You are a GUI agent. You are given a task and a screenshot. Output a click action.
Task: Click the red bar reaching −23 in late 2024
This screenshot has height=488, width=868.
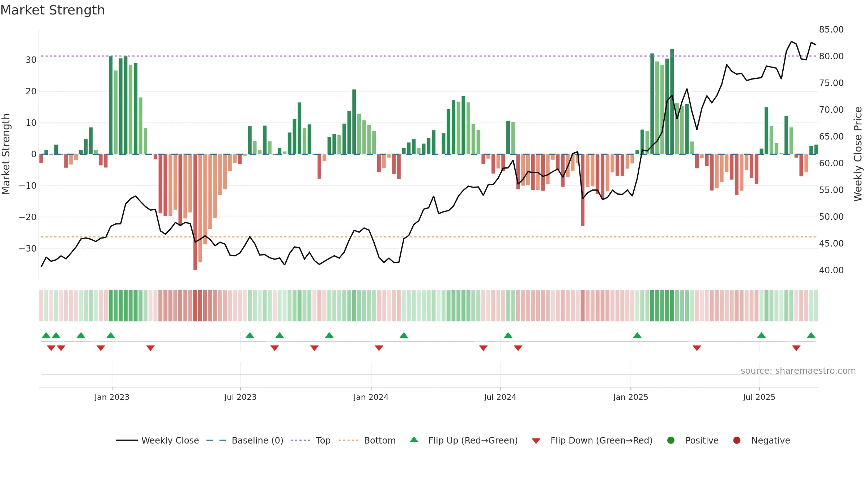coord(582,190)
